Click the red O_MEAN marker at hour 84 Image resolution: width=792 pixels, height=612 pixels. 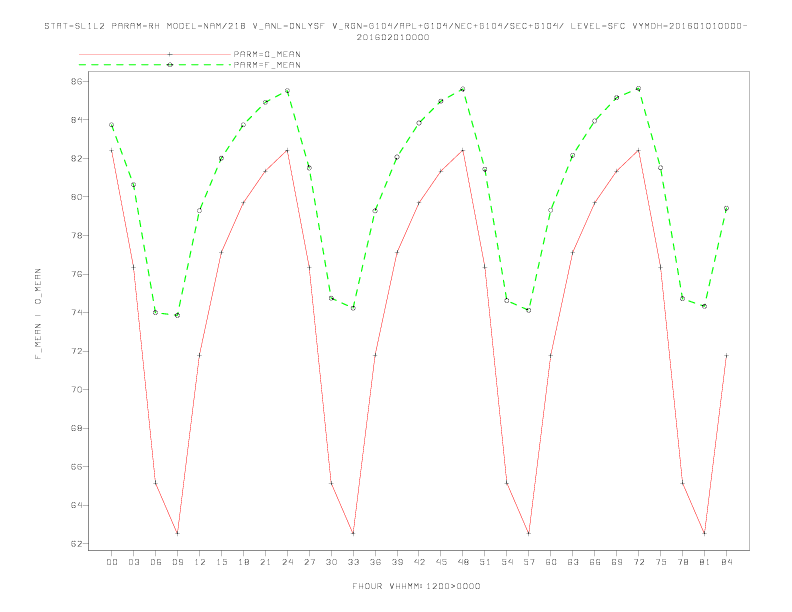[x=726, y=355]
